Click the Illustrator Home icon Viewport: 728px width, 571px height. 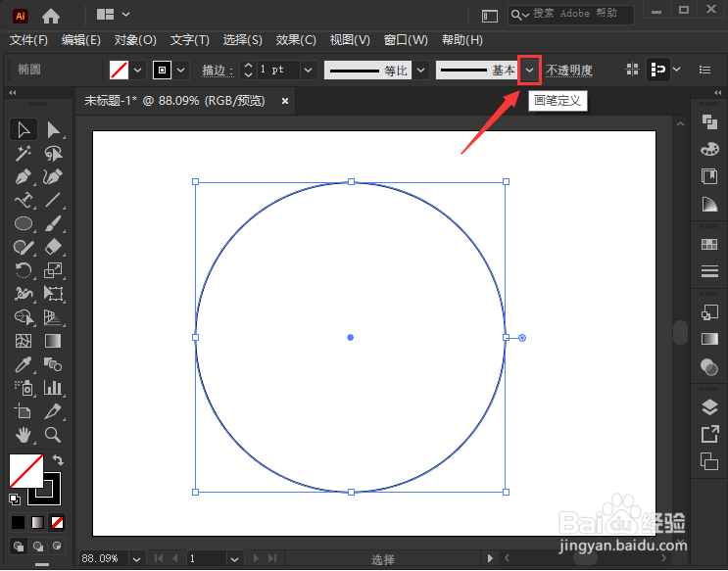(51, 17)
